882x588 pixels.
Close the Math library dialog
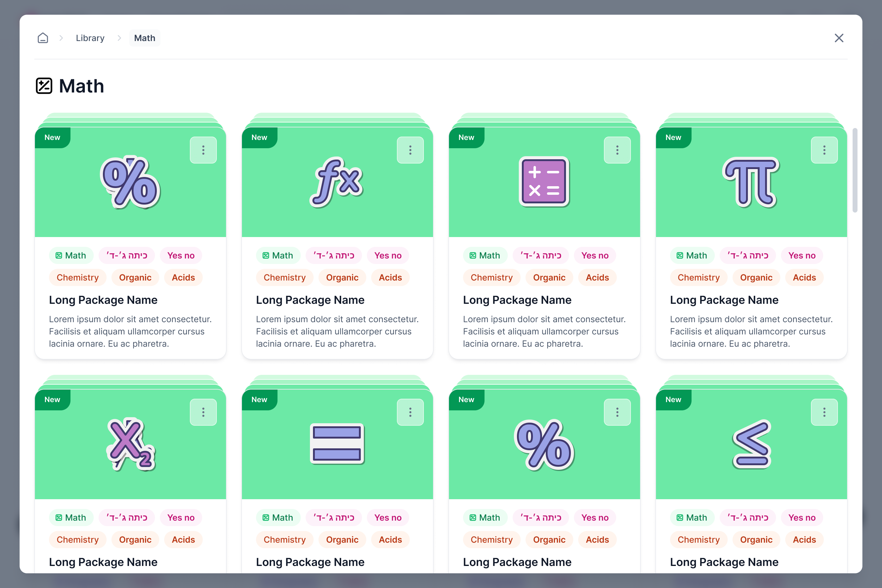[x=839, y=38]
